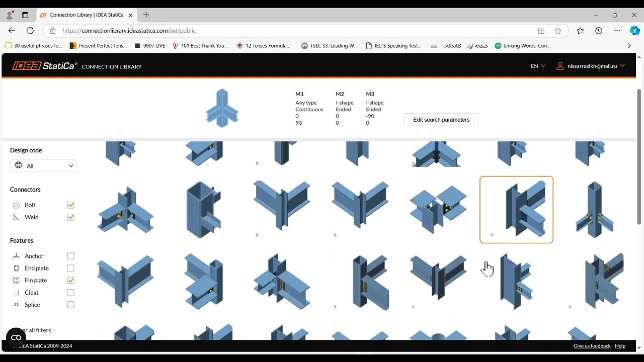Click the End plate feature icon

click(16, 268)
